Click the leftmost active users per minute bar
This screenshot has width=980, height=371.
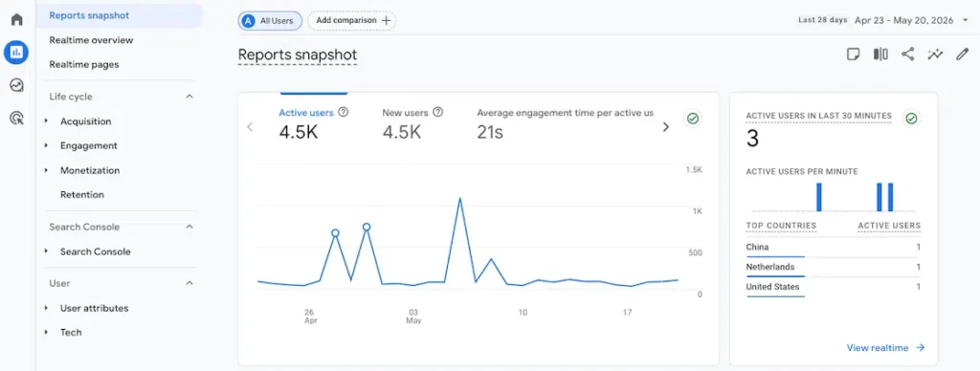pos(819,197)
